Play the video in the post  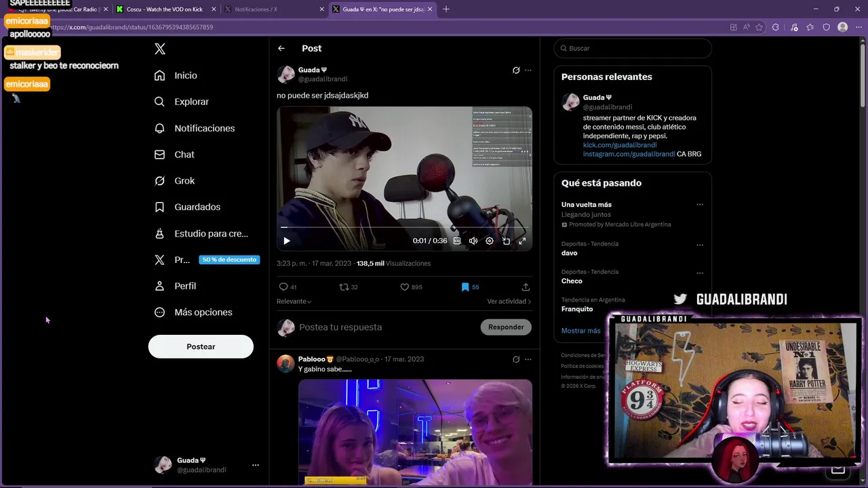coord(287,241)
